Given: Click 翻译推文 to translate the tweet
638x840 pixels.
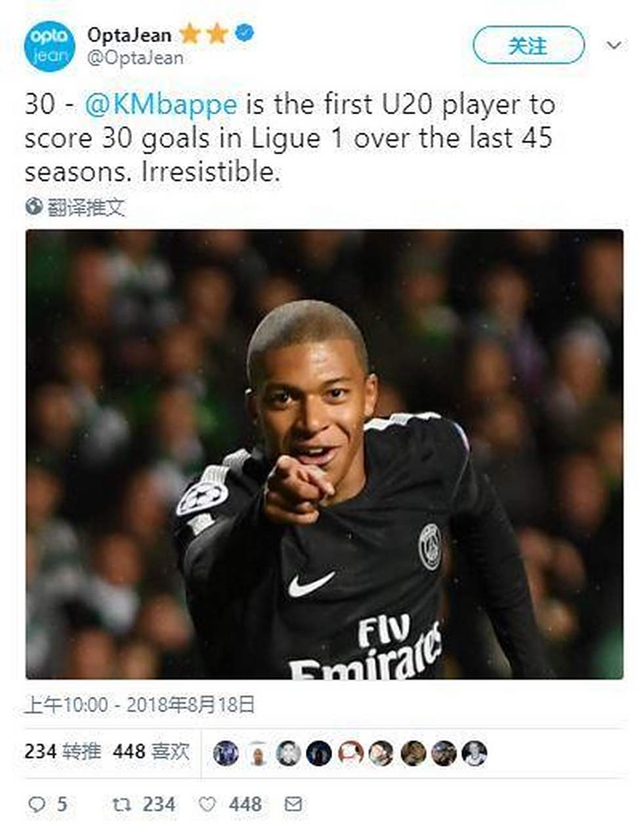Looking at the screenshot, I should tap(85, 207).
